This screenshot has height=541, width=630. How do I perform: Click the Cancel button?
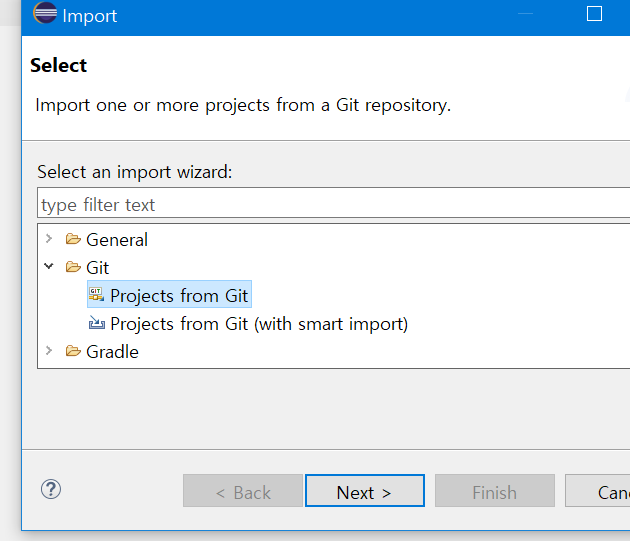[x=598, y=491]
